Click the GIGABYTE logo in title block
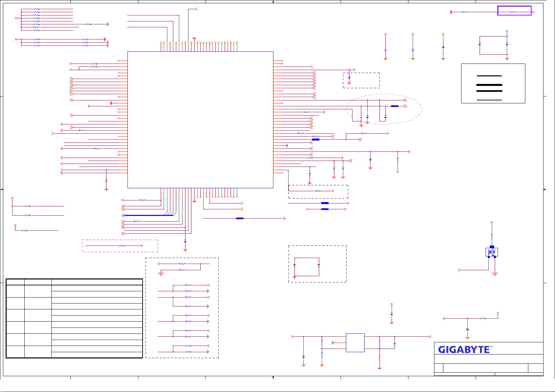Screen dimensions: 555x392 point(464,349)
